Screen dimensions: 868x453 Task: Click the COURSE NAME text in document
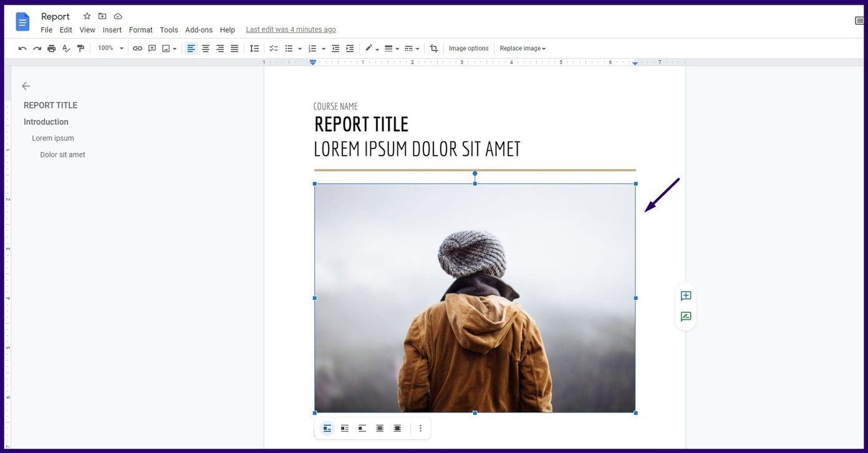(x=335, y=107)
